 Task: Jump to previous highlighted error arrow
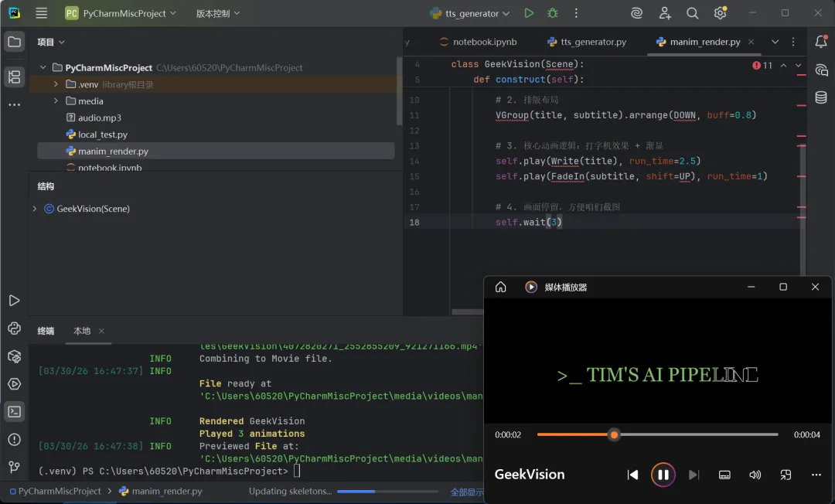(783, 66)
